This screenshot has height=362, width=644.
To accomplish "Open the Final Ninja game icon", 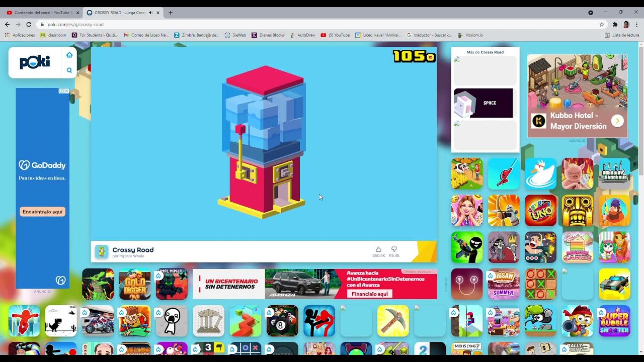I will pyautogui.click(x=172, y=284).
